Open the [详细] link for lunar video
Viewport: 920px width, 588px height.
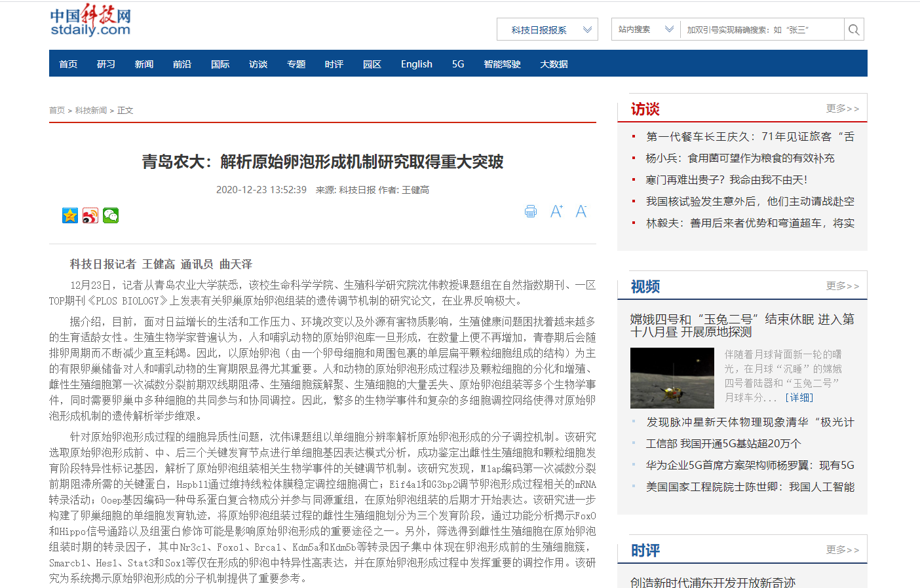[x=799, y=397]
